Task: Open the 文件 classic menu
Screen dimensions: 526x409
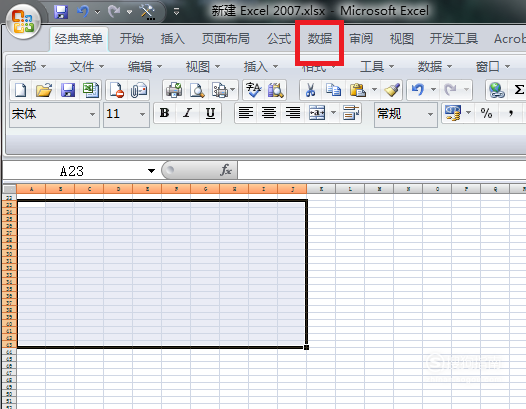Action: click(87, 67)
